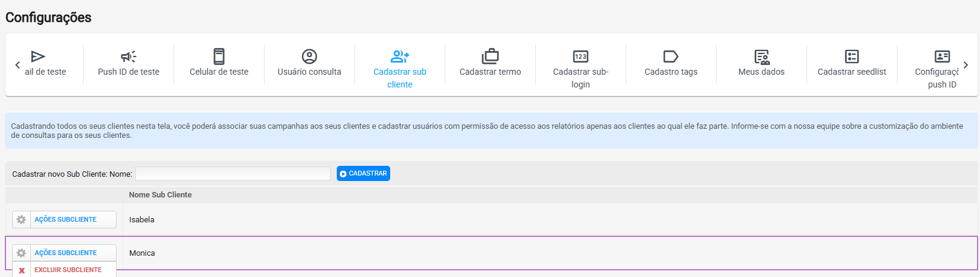Image resolution: width=980 pixels, height=277 pixels.
Task: Open Cadastrar sub-login number icon
Action: (581, 56)
